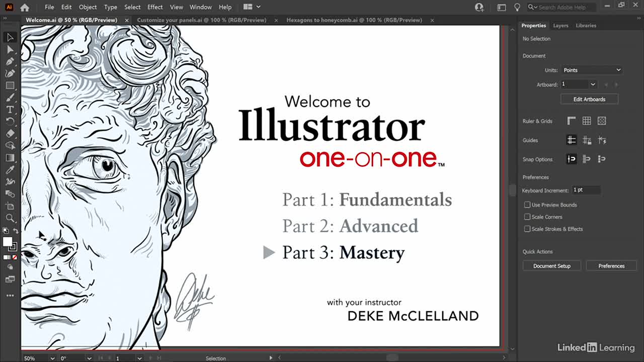Click the Keyboard Increment field
644x362 pixels.
click(x=586, y=190)
